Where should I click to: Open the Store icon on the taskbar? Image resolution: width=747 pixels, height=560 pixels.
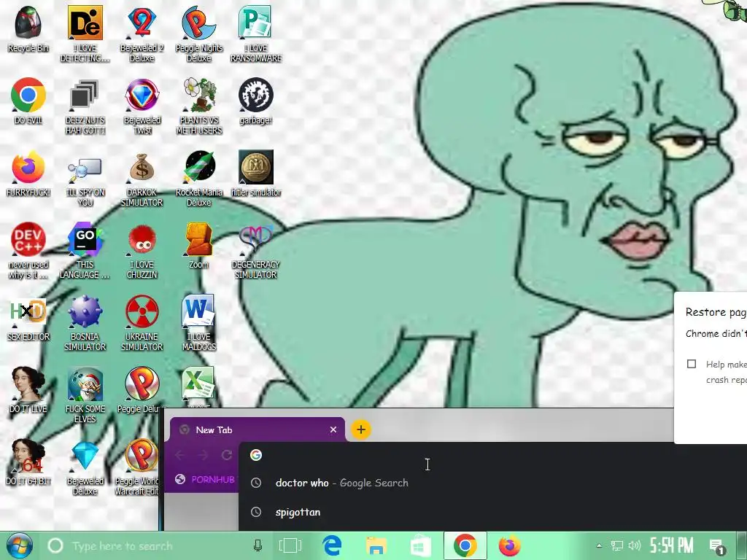tap(421, 545)
